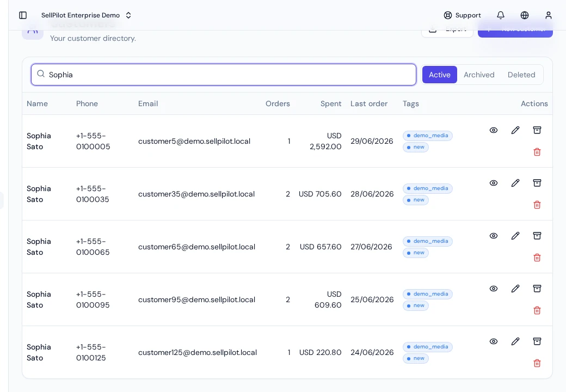Click email customer95@demo.sellpilot.local
The image size is (566, 392).
point(196,299)
